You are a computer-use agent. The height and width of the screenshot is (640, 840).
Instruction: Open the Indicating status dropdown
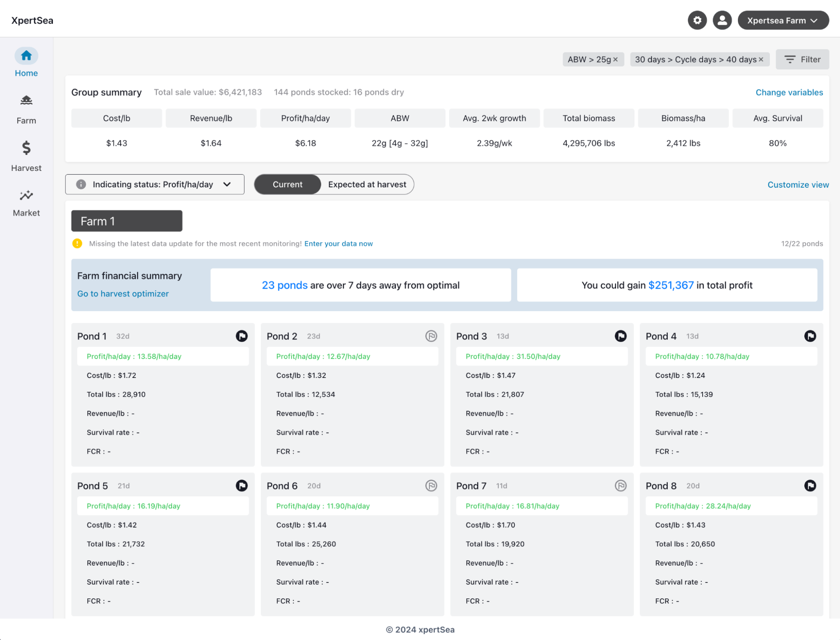[x=227, y=184]
